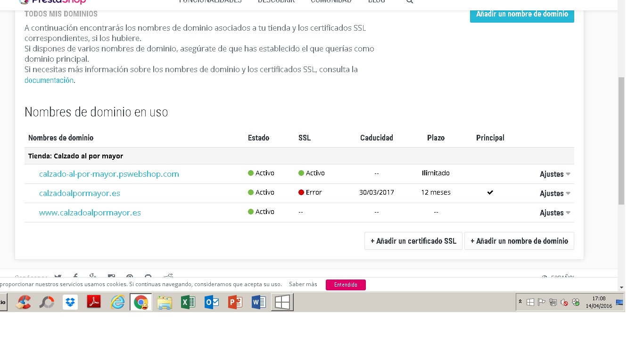
Task: Open the Saber más cookie link
Action: 303,284
